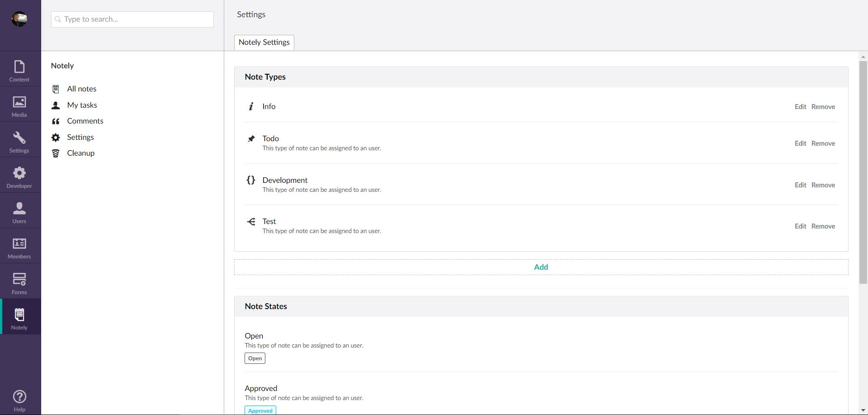
Task: Click the Note Types heading
Action: [265, 77]
